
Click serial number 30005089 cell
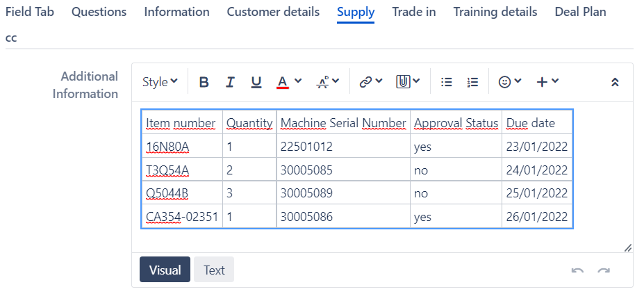click(343, 193)
